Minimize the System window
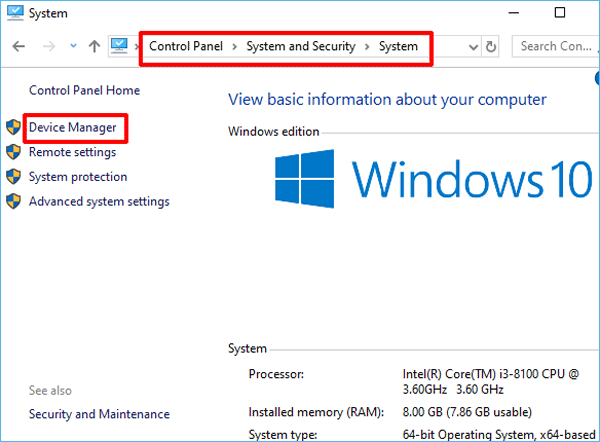The image size is (600, 442). pos(514,13)
